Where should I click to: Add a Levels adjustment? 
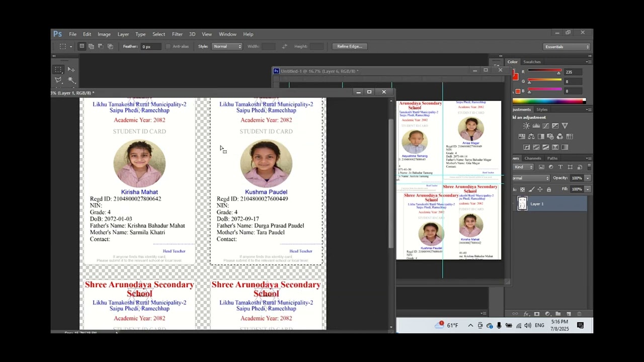536,126
